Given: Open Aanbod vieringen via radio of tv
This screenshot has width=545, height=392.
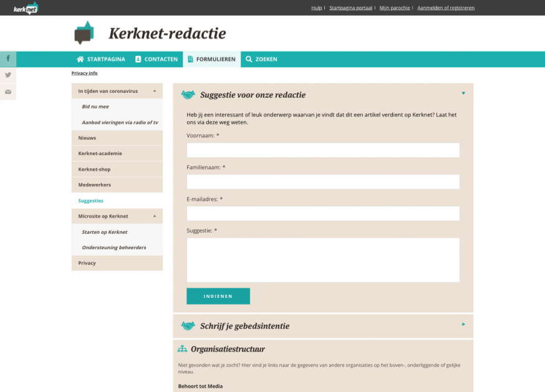Looking at the screenshot, I should tap(117, 122).
